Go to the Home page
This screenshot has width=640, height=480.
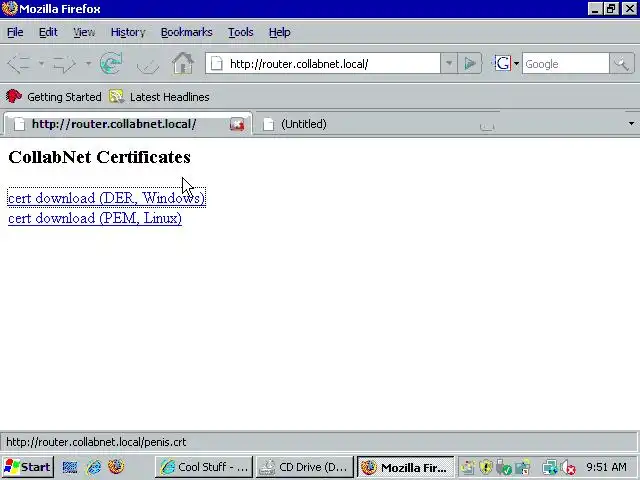tap(182, 63)
